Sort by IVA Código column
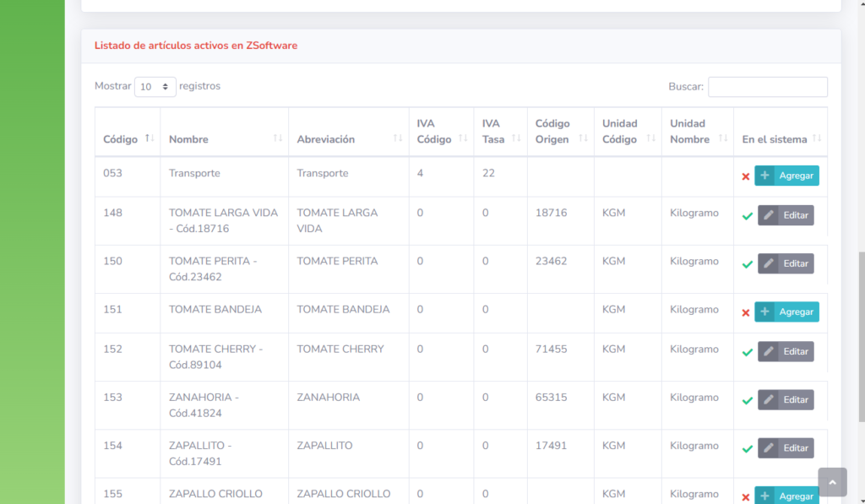 pos(440,132)
